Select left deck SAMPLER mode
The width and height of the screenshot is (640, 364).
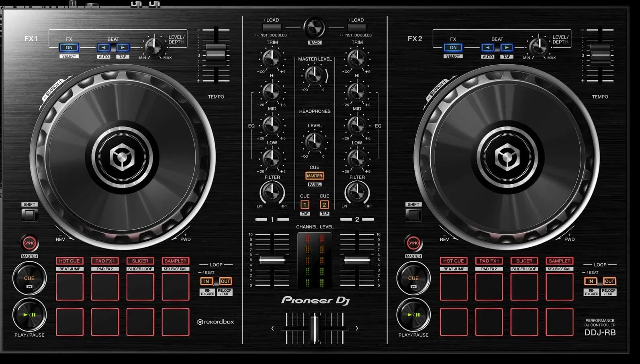pos(176,261)
